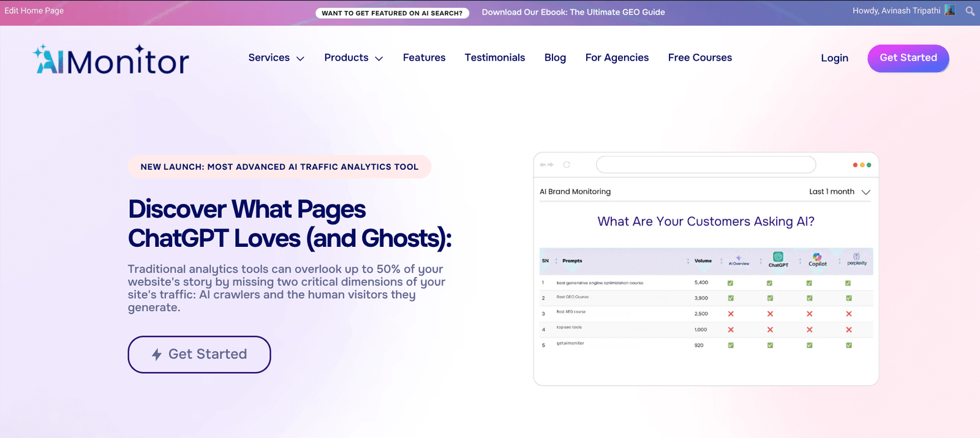The image size is (980, 438).
Task: Click red X under Copilot for row 3
Action: click(809, 314)
